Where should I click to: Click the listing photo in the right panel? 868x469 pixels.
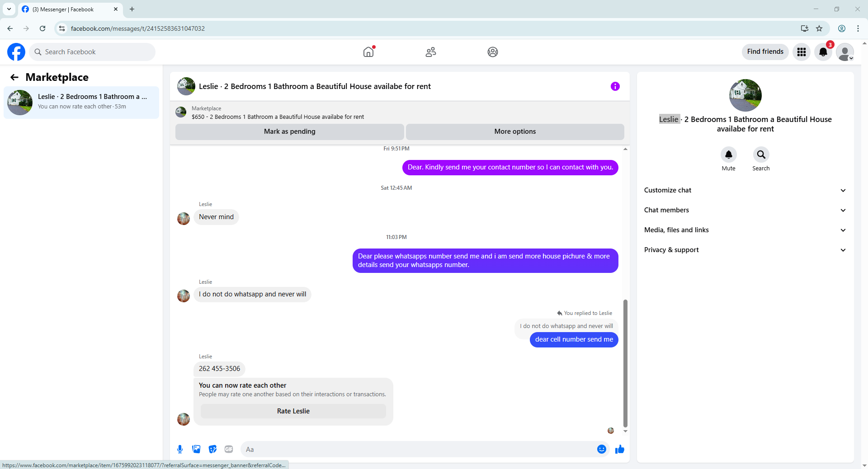[x=745, y=95]
